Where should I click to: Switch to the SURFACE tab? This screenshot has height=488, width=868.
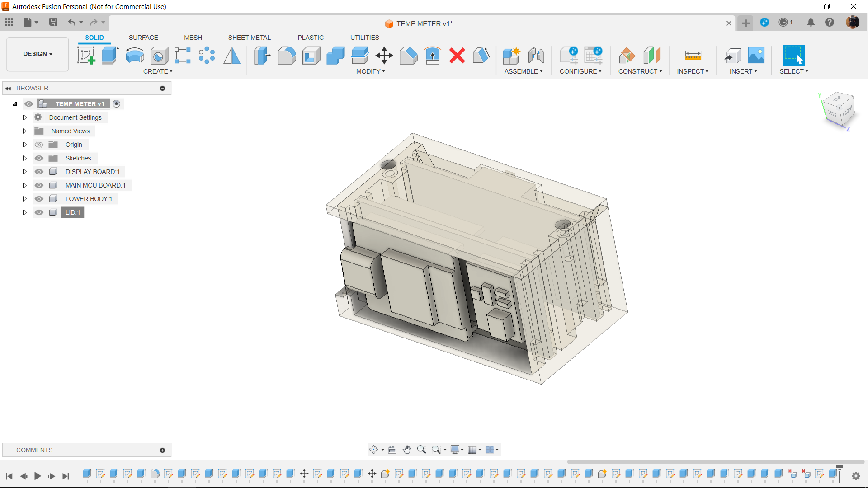coord(142,38)
